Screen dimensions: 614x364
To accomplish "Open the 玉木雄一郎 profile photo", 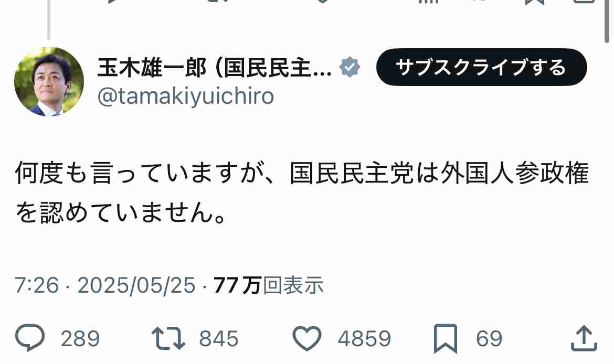I will (x=49, y=81).
